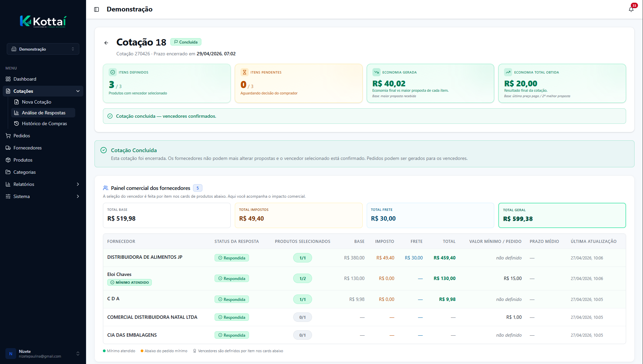Expand the Sistema submenu arrow
The height and width of the screenshot is (364, 643).
point(78,196)
